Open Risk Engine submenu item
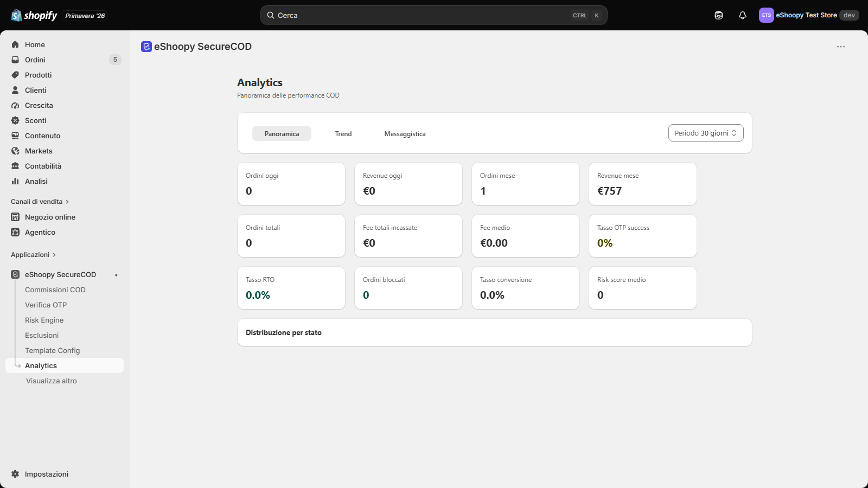The height and width of the screenshot is (488, 868). (x=44, y=320)
